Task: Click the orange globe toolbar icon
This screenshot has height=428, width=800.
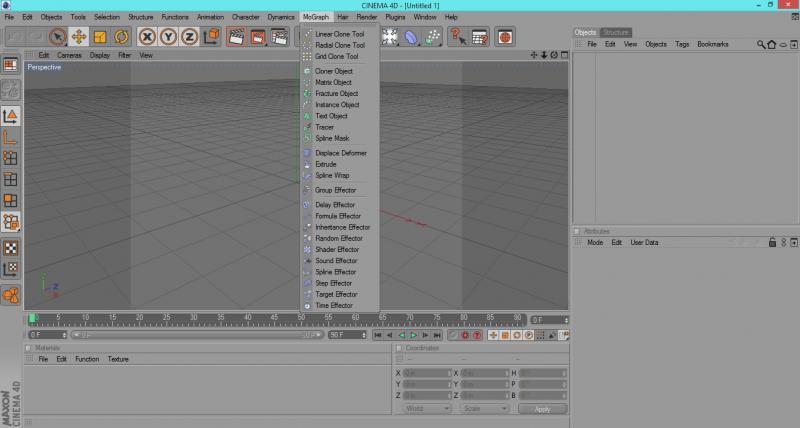Action: coord(505,37)
